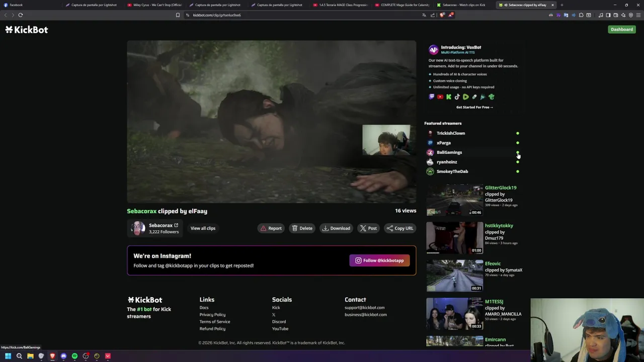Open a new browser tab
The width and height of the screenshot is (644, 362).
coord(561,5)
